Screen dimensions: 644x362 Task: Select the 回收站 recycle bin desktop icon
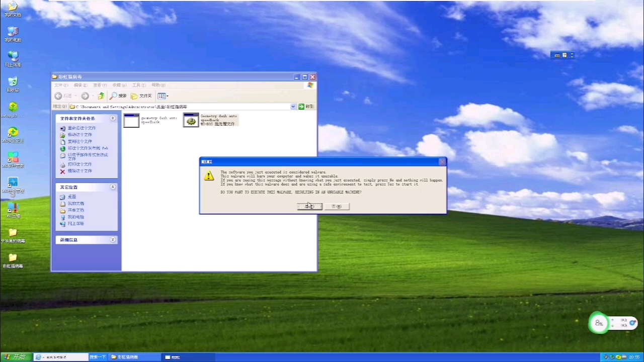[13, 84]
